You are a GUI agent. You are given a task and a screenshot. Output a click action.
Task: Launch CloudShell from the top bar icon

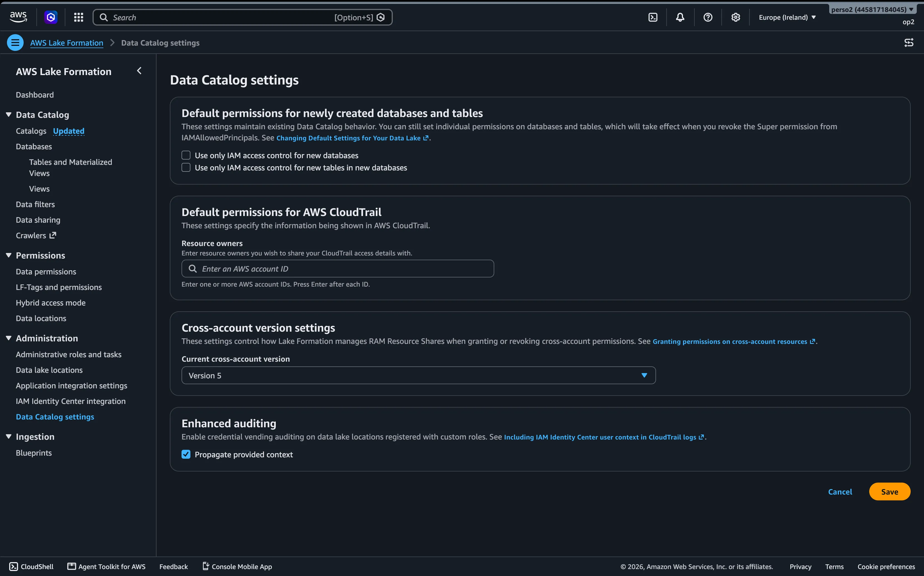click(x=653, y=17)
